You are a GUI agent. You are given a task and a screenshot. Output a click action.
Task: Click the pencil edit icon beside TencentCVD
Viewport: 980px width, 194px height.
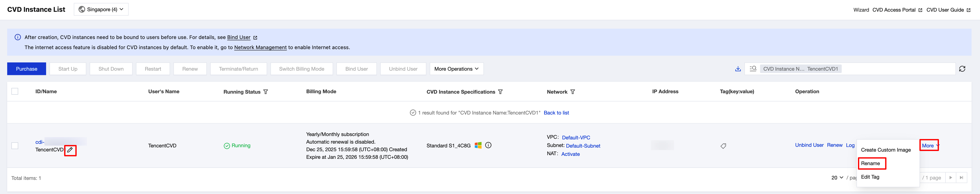click(70, 150)
